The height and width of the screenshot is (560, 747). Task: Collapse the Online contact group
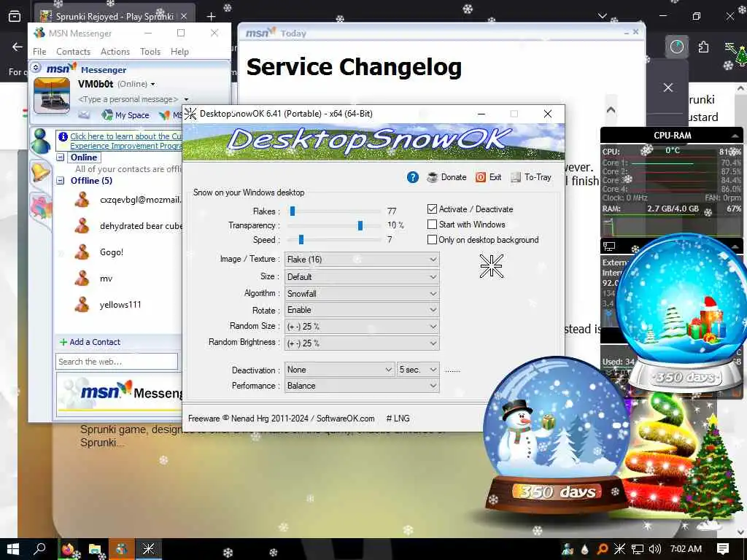click(61, 157)
